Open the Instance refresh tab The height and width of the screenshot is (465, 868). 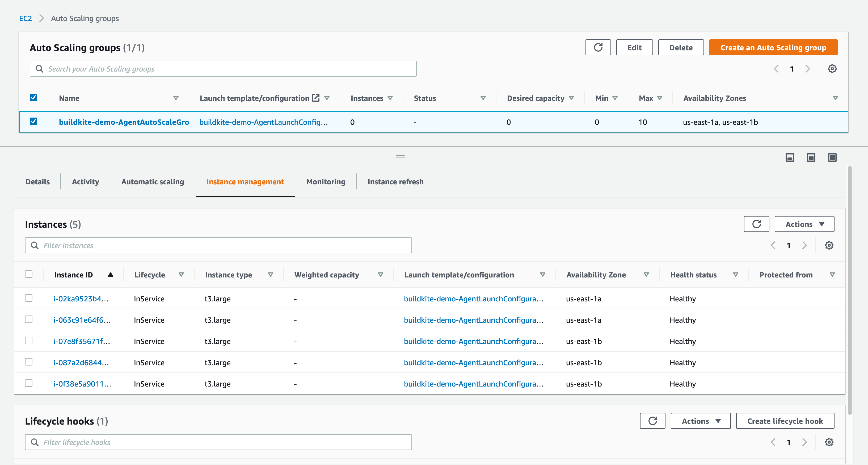395,181
